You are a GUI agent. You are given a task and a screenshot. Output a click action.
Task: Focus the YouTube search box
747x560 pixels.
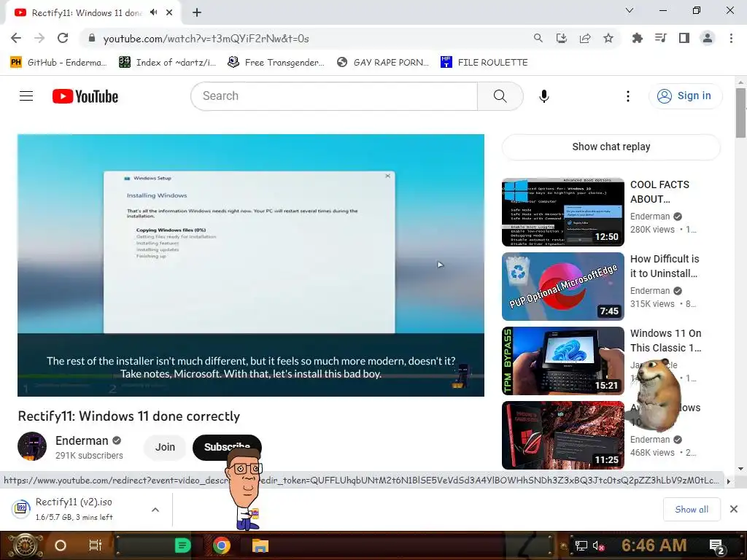pos(334,96)
